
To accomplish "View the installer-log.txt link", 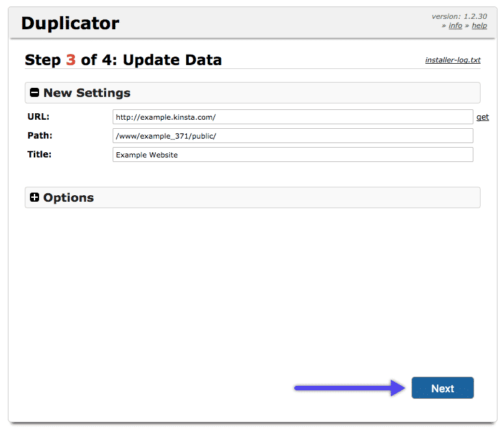I will click(x=453, y=61).
